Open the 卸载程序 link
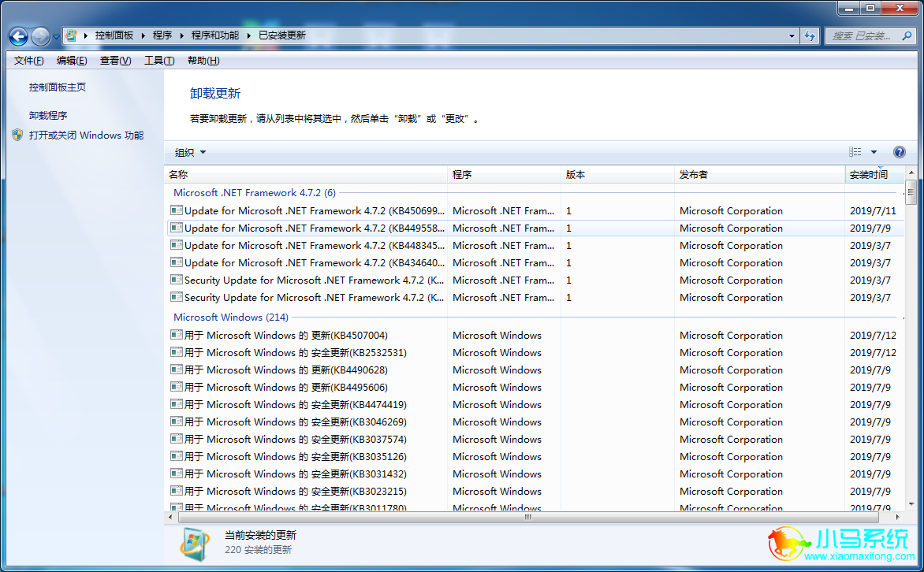 click(x=48, y=116)
